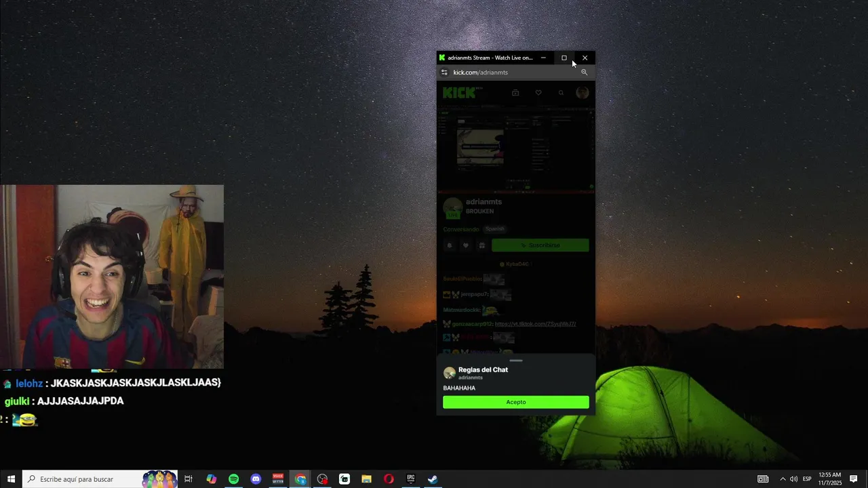Open the notification center icon

(x=854, y=479)
